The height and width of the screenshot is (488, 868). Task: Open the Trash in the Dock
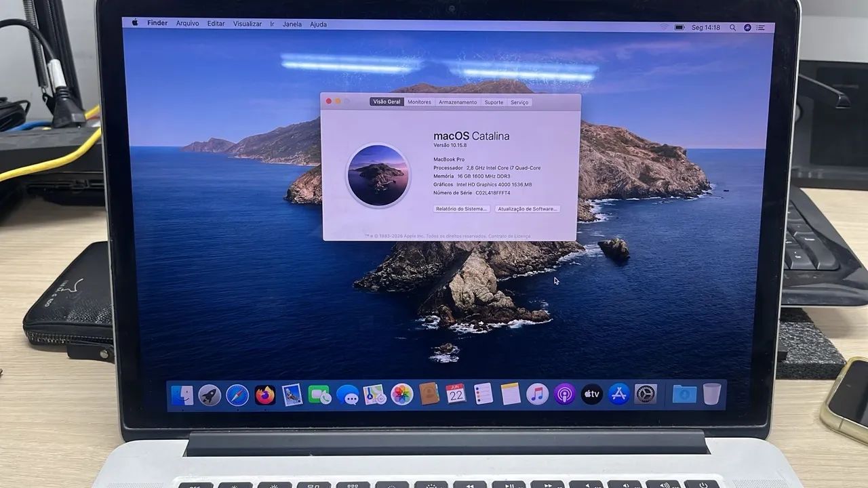click(711, 394)
